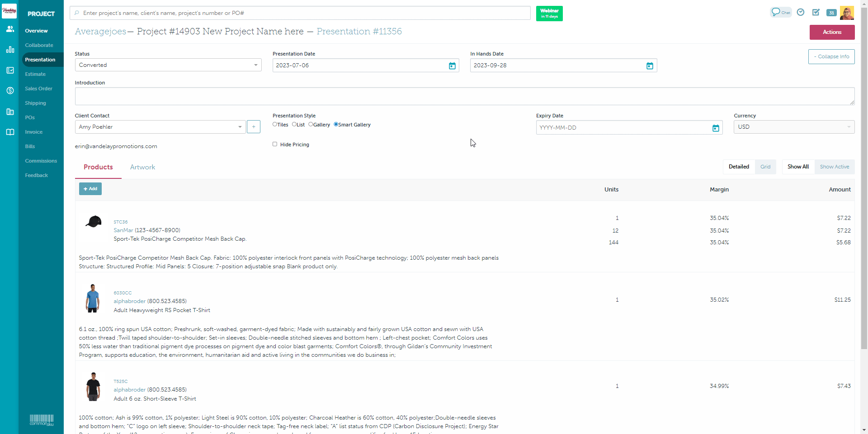This screenshot has width=868, height=434.
Task: Open In Hands Date calendar picker
Action: 650,66
